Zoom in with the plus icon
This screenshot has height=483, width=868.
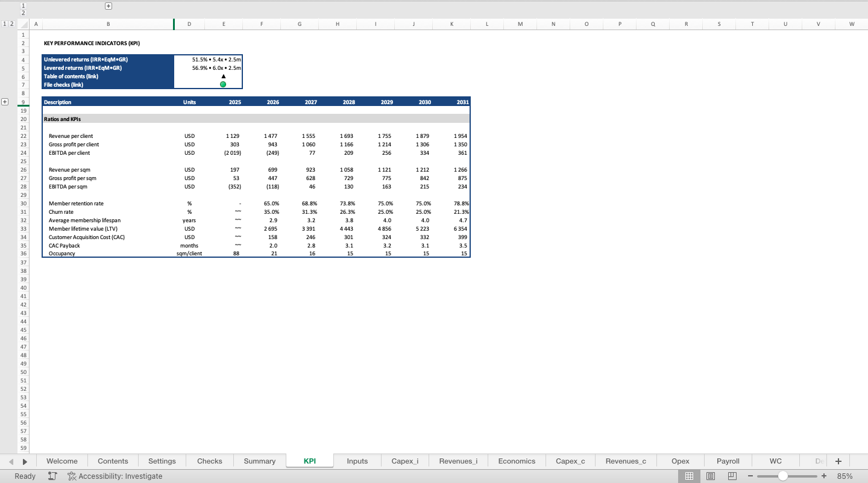[x=823, y=476]
